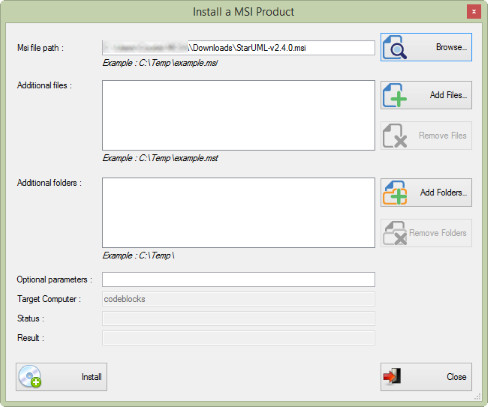This screenshot has height=407, width=488.
Task: Click the 'Example : C:\Temp\example.mst' hint text
Action: coord(160,158)
